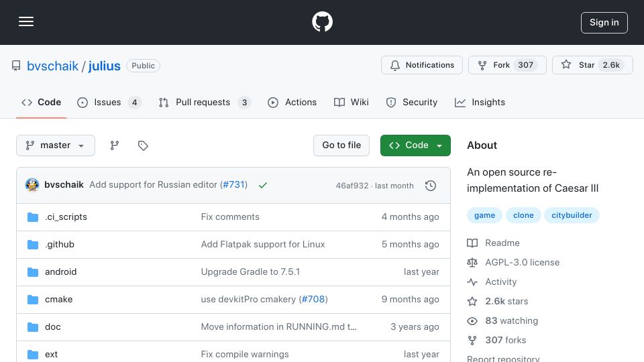The width and height of the screenshot is (644, 362).
Task: Click the folder icon beside .github
Action: (x=33, y=245)
